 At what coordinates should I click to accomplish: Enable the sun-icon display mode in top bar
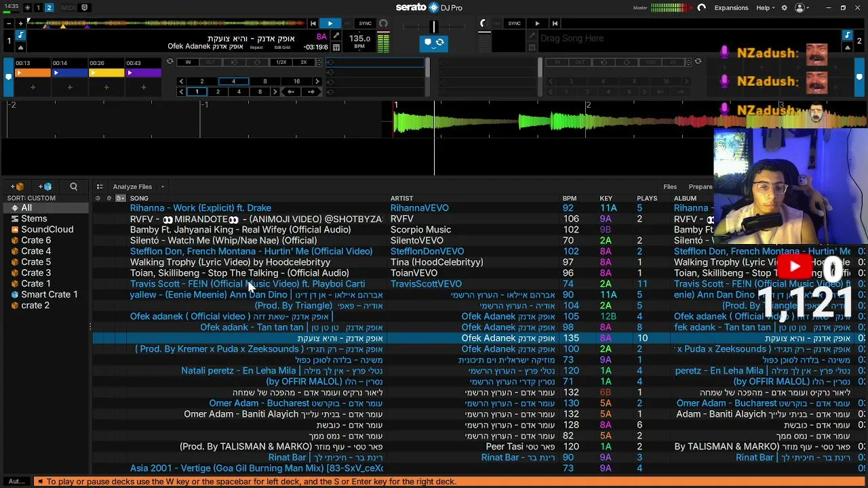tap(27, 7)
